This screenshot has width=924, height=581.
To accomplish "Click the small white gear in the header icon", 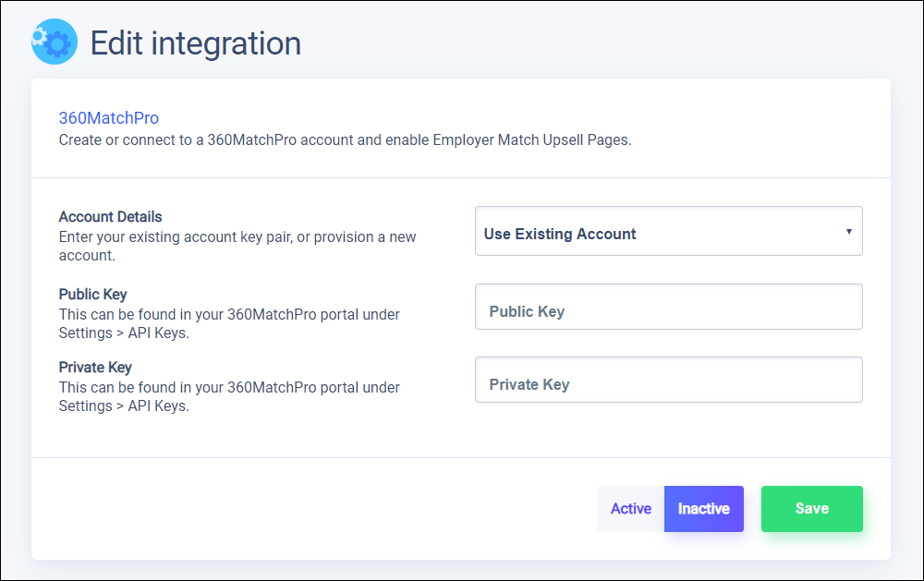I will (x=39, y=35).
